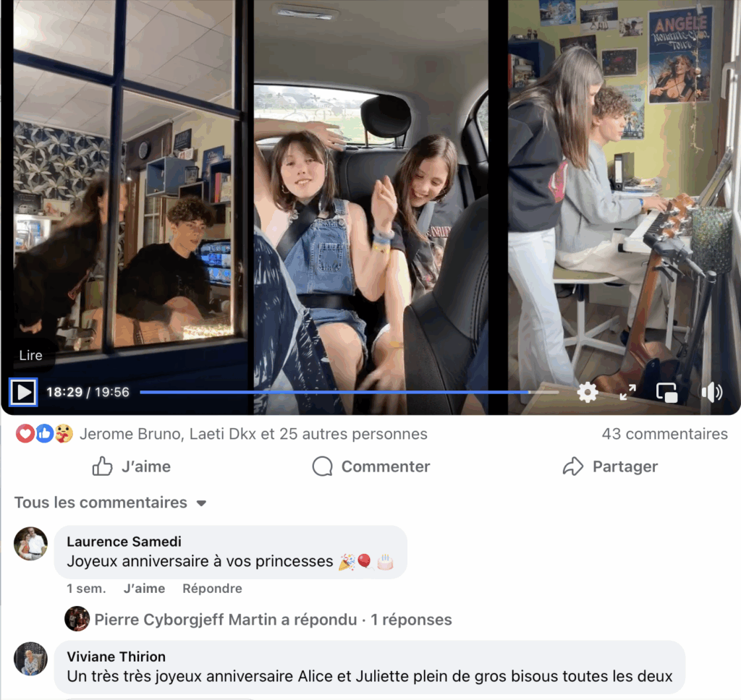Image resolution: width=741 pixels, height=700 pixels.
Task: Open the 43 commentaires link
Action: coord(664,434)
